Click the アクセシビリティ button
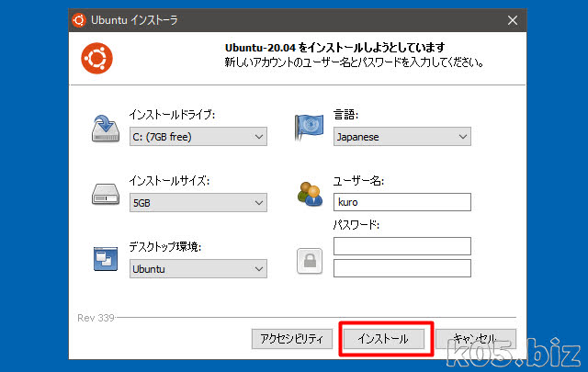Screen dimensions: 588x372 (292, 339)
